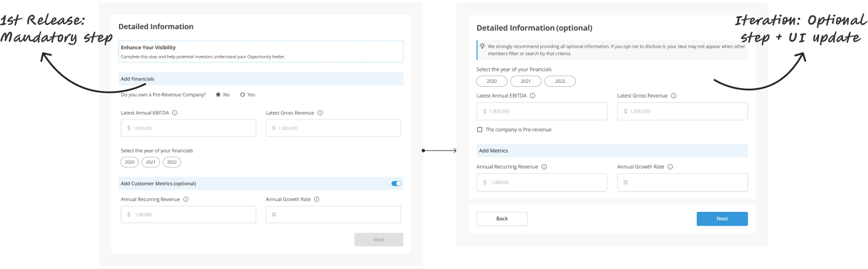Viewport: 868px width, 269px height.
Task: Select the Yes radio for Pre-Revenue Company
Action: (x=242, y=95)
